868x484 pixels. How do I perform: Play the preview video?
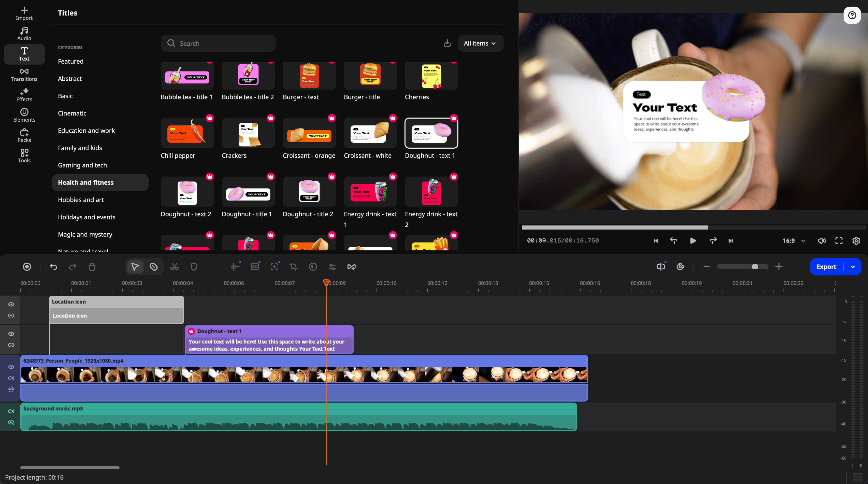click(x=693, y=241)
